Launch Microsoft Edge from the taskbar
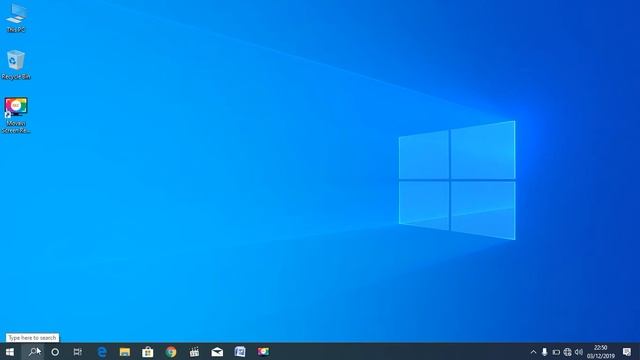 coord(102,352)
